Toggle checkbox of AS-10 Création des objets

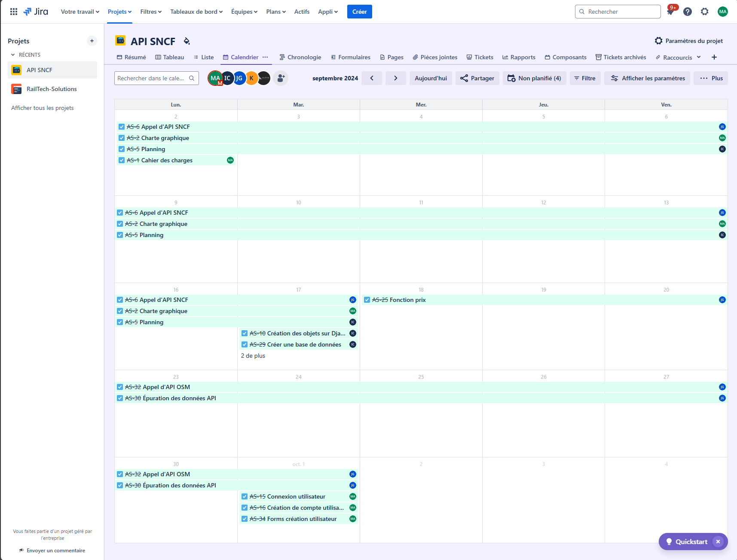pyautogui.click(x=245, y=333)
